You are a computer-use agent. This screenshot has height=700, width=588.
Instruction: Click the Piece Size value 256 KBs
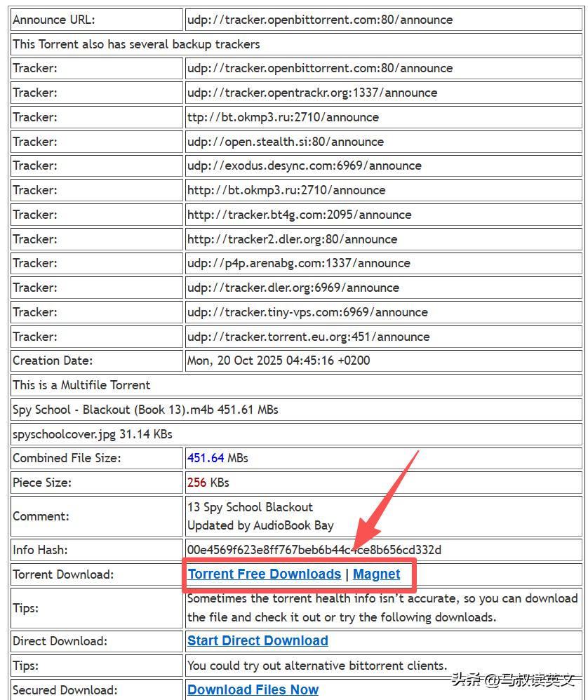(208, 482)
